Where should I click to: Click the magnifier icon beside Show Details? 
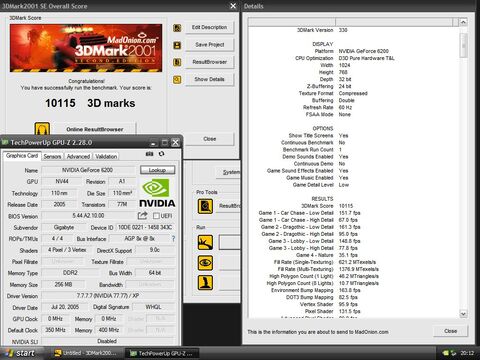[x=177, y=79]
